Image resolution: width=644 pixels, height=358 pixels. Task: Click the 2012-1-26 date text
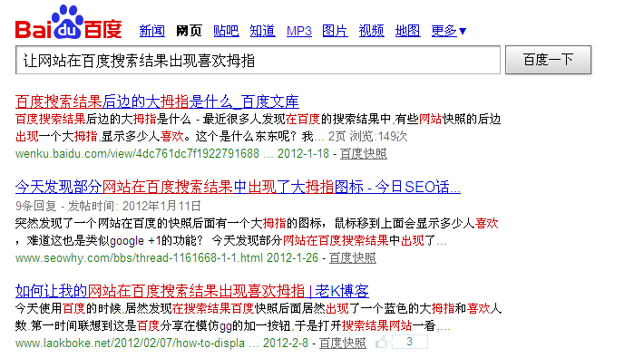[292, 257]
